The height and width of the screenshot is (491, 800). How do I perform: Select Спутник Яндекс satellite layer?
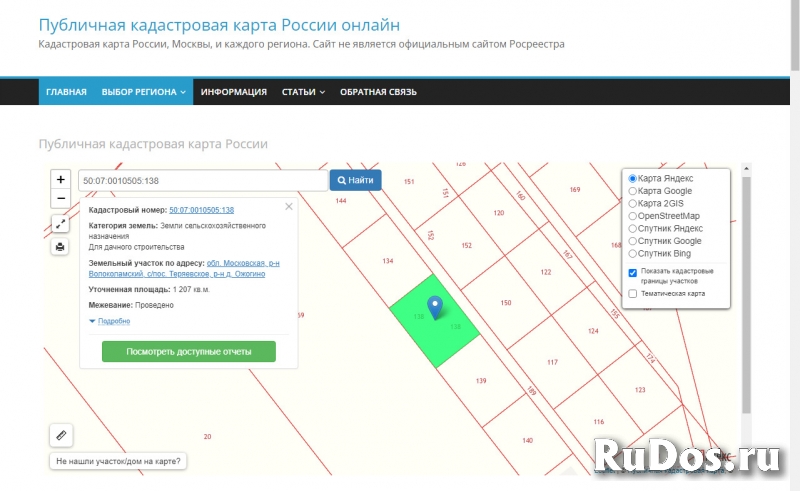(x=632, y=229)
